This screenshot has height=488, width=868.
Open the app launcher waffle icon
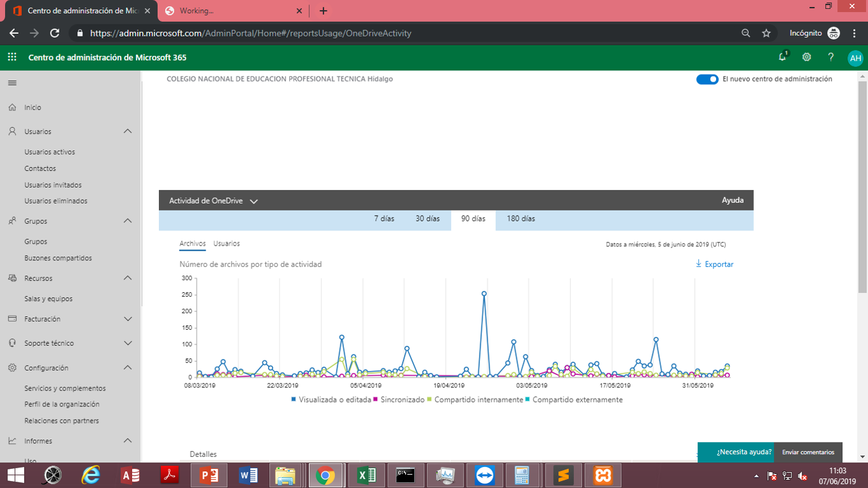(x=12, y=57)
